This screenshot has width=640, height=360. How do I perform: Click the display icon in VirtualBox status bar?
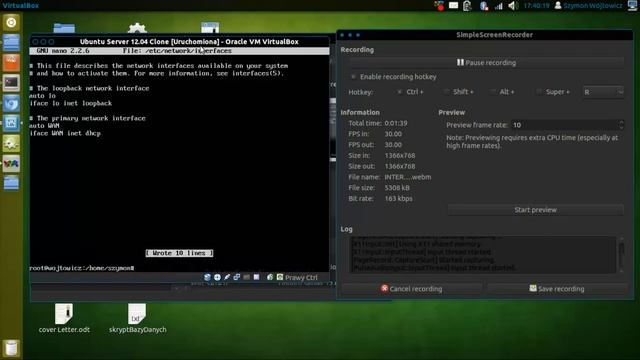click(256, 277)
